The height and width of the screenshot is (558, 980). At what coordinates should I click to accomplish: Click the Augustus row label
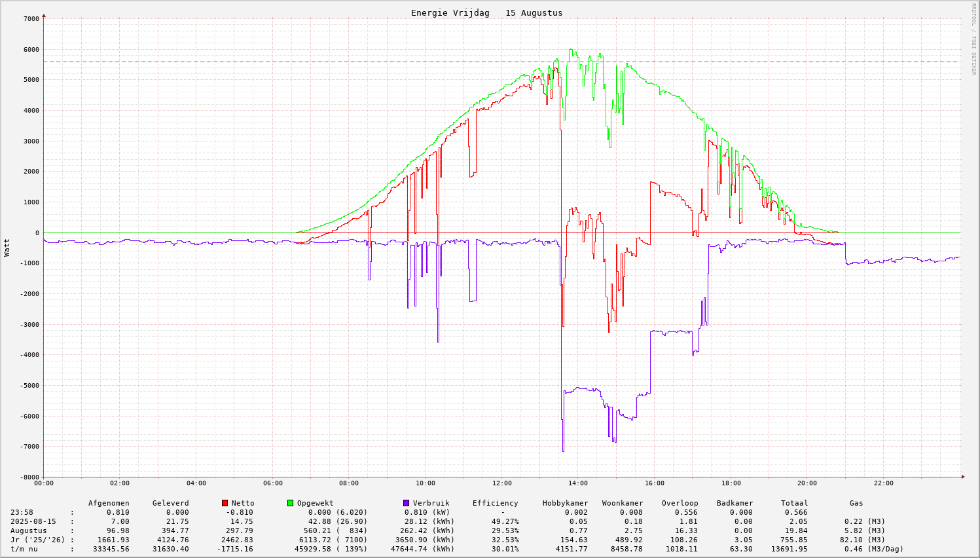(29, 531)
